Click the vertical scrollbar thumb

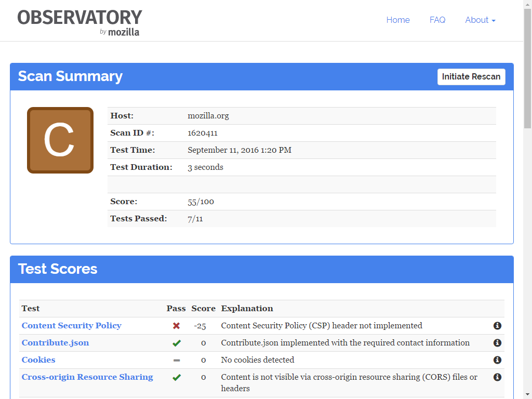pyautogui.click(x=527, y=69)
